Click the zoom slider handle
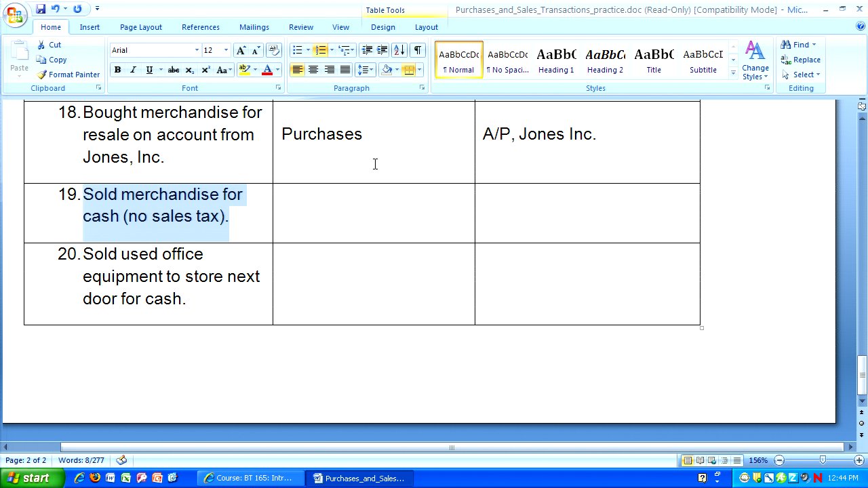Viewport: 868px width, 488px height. click(x=823, y=461)
